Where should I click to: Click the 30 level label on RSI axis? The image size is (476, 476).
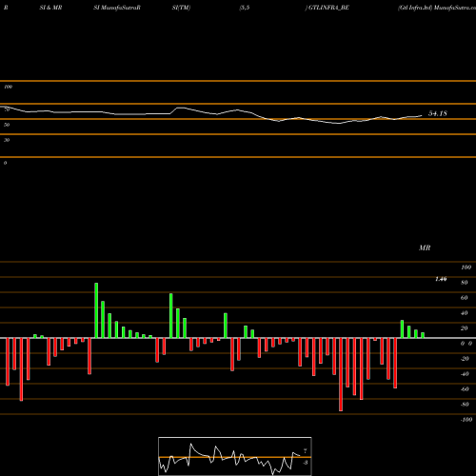[7, 140]
